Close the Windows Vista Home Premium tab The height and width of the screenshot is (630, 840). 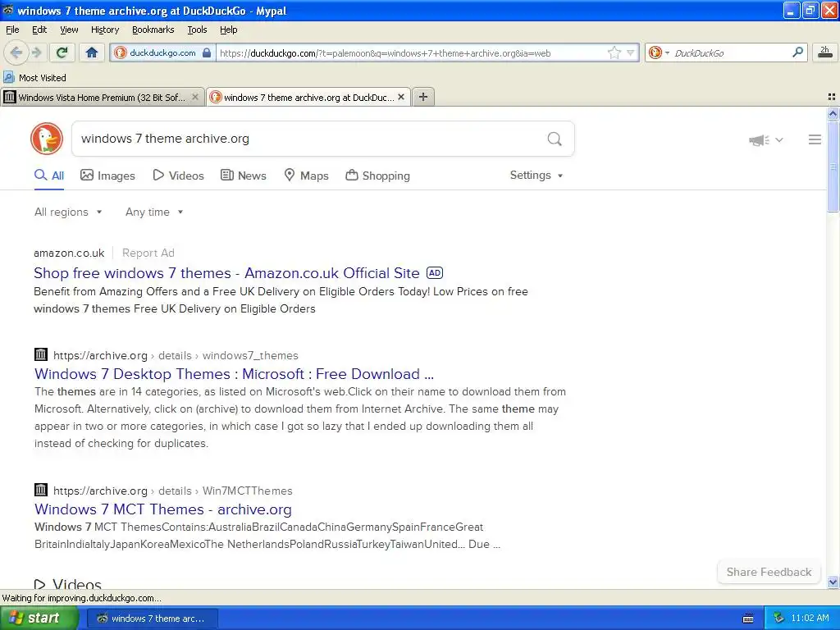tap(195, 97)
